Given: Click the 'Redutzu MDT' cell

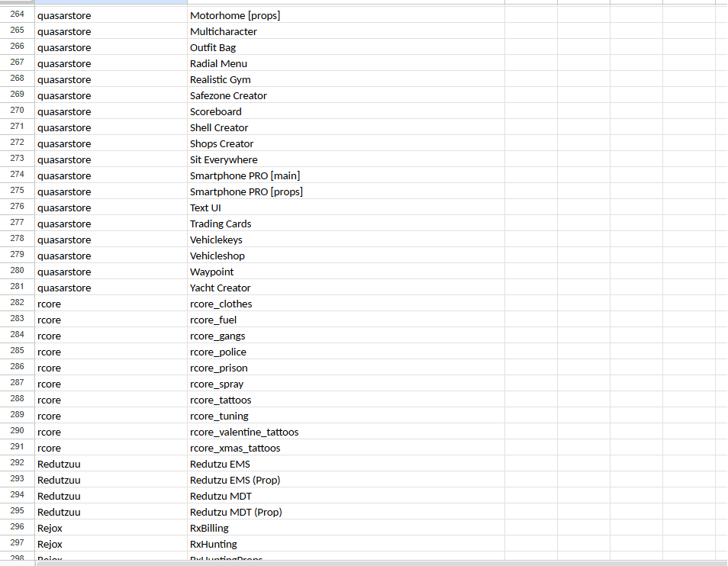Looking at the screenshot, I should coord(346,496).
